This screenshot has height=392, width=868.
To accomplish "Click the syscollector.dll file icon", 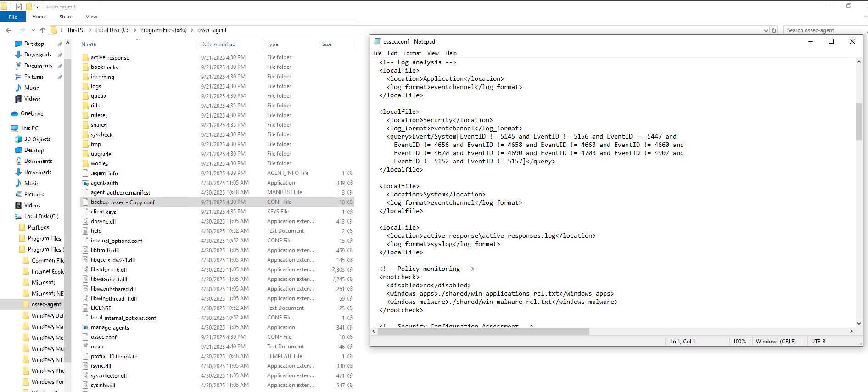I will tap(85, 375).
